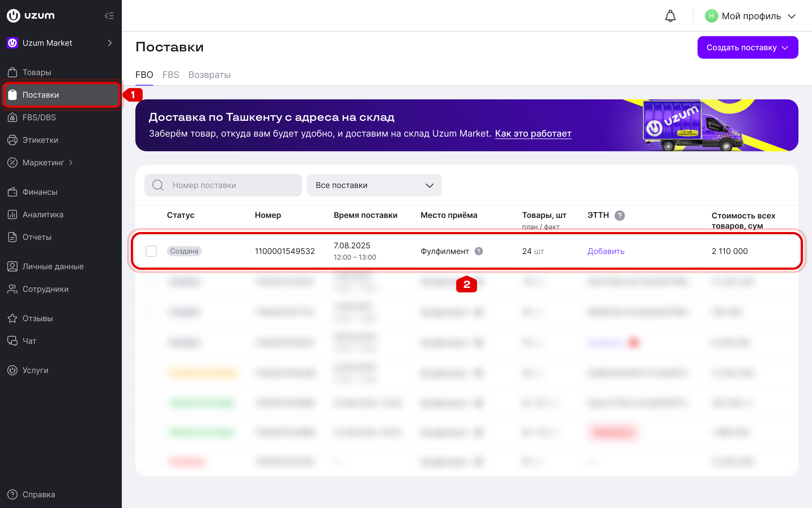Expand Uzum Market switcher chevron
Screen dimensions: 812x508
coord(110,43)
